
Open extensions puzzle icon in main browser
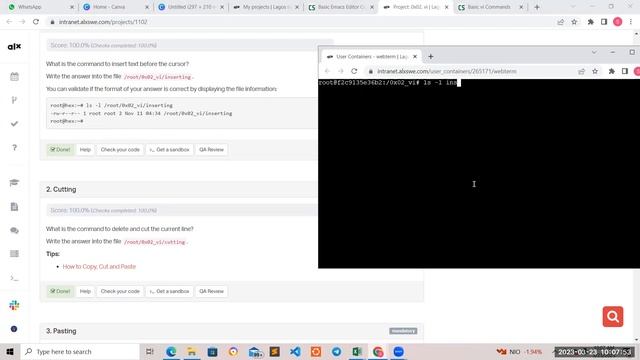(590, 22)
